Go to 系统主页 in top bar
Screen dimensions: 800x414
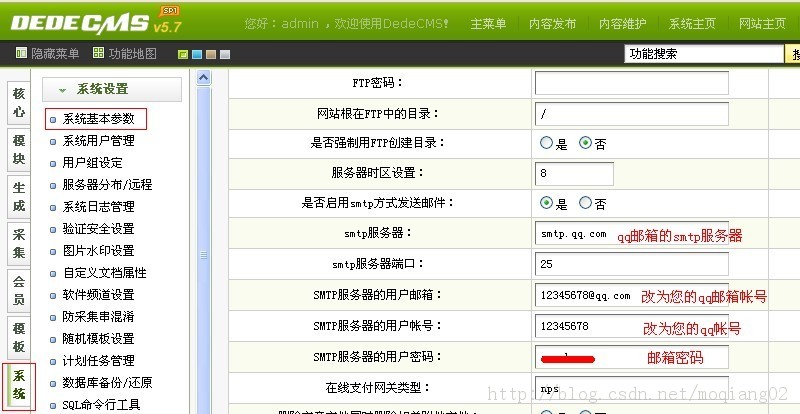(x=692, y=23)
